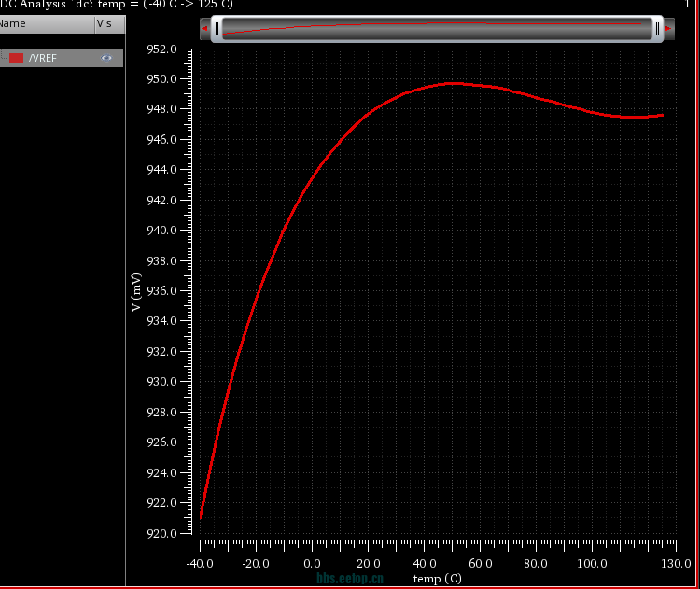Click the Name column header
The image size is (700, 589).
click(47, 24)
